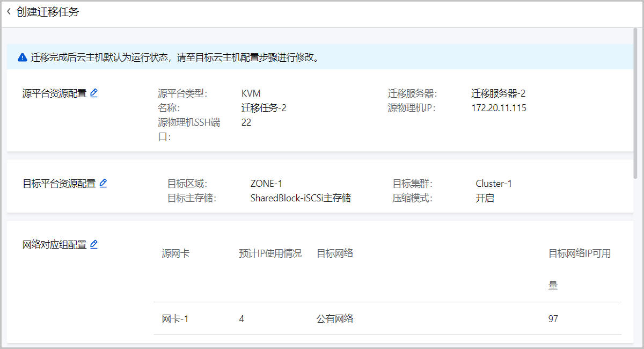Click the 公有网络 target network cell
Image resolution: width=644 pixels, height=349 pixels.
335,319
